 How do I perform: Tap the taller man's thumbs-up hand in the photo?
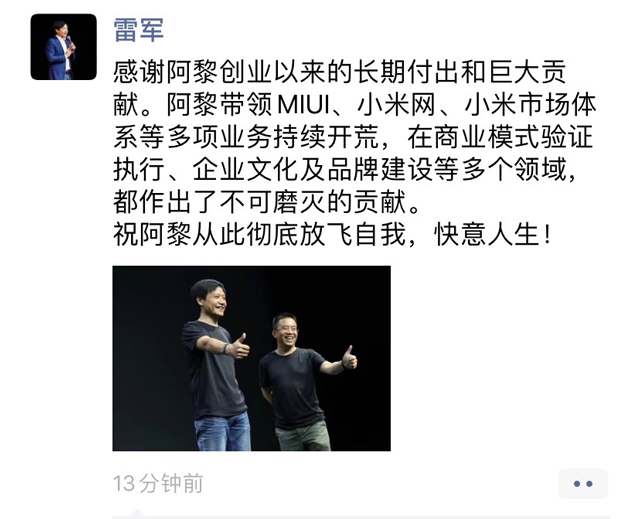pyautogui.click(x=238, y=347)
